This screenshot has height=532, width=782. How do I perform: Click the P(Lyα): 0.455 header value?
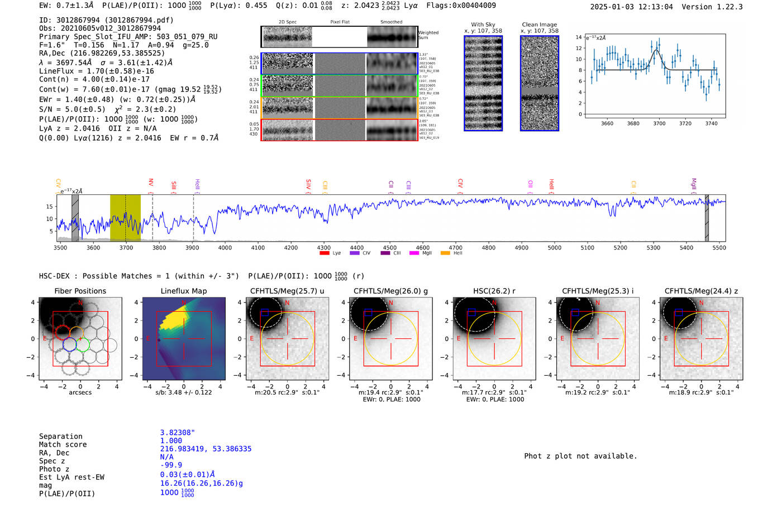coord(239,6)
